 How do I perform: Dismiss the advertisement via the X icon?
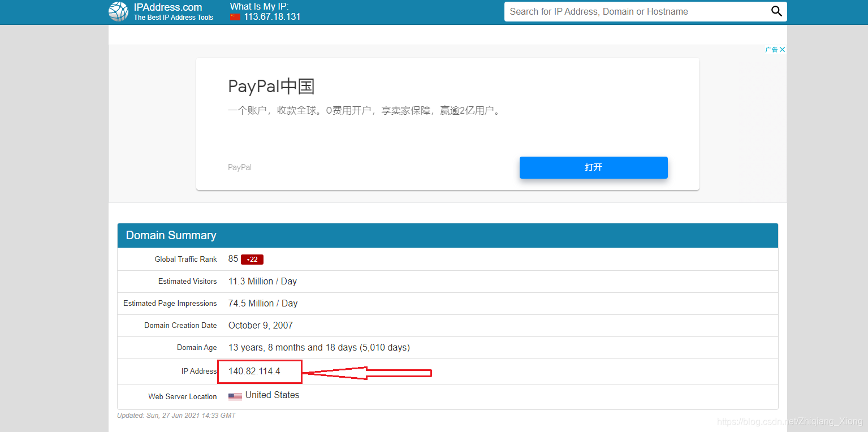(x=782, y=49)
